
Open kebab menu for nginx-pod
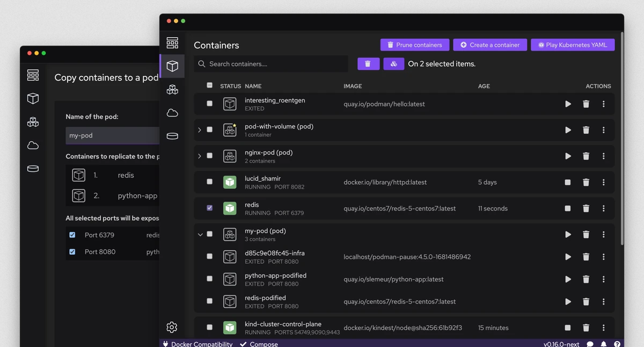point(603,156)
